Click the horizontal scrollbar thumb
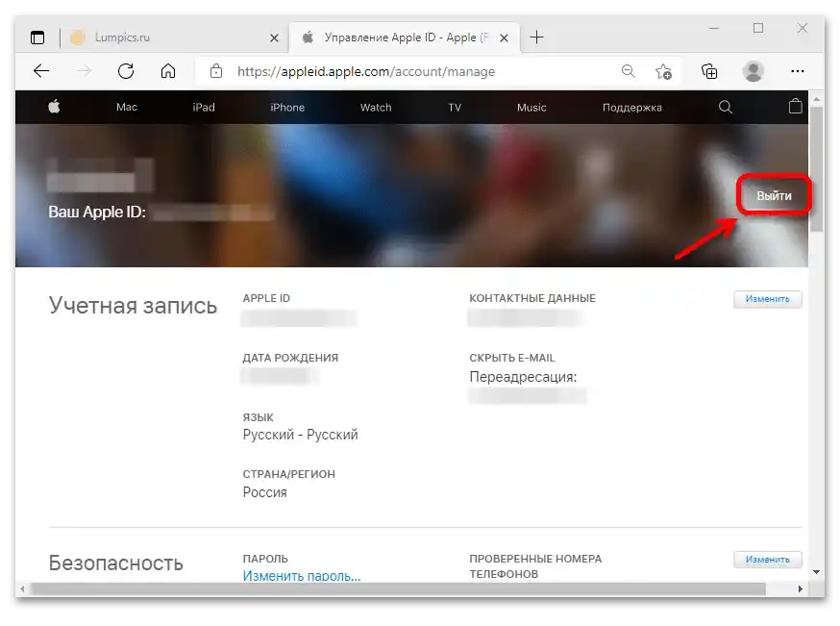This screenshot has height=626, width=840. (398, 589)
